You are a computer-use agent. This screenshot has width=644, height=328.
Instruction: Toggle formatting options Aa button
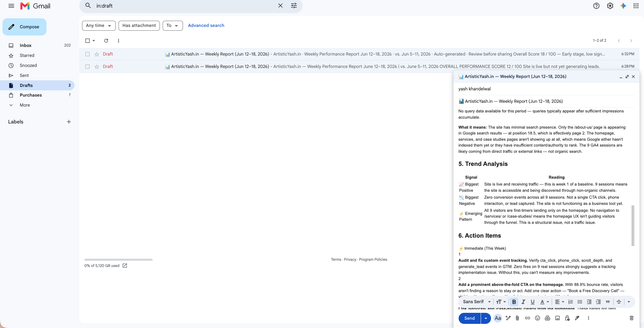[x=498, y=318]
